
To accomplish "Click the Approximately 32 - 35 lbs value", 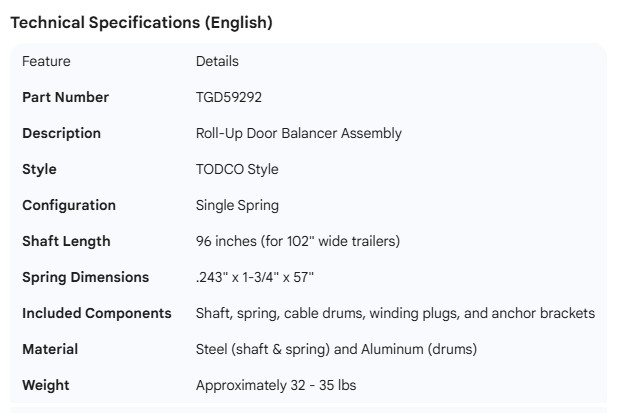I will pyautogui.click(x=275, y=385).
